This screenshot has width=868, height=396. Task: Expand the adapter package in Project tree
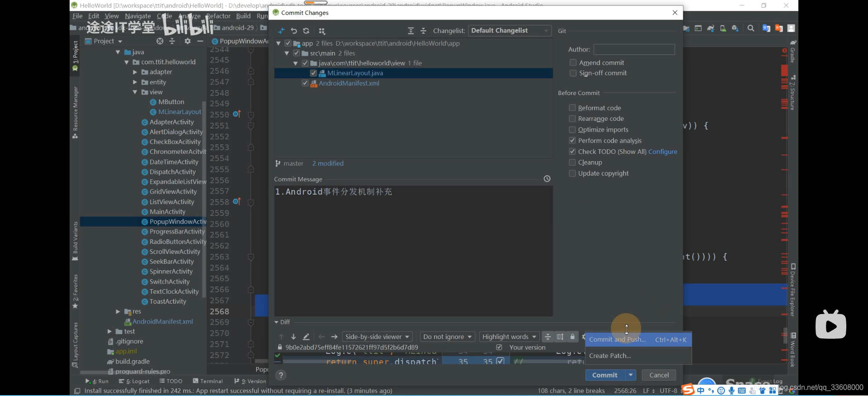point(135,72)
